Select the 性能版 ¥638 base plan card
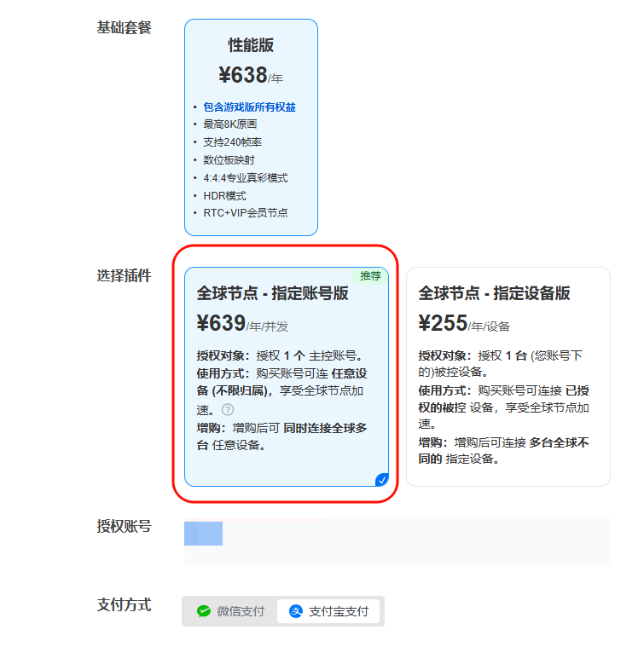Image resolution: width=644 pixels, height=647 pixels. [251, 127]
